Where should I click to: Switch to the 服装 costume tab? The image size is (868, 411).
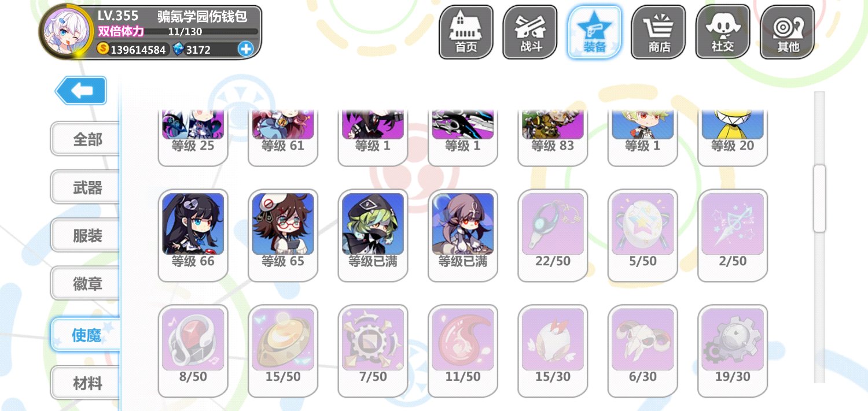pyautogui.click(x=87, y=235)
